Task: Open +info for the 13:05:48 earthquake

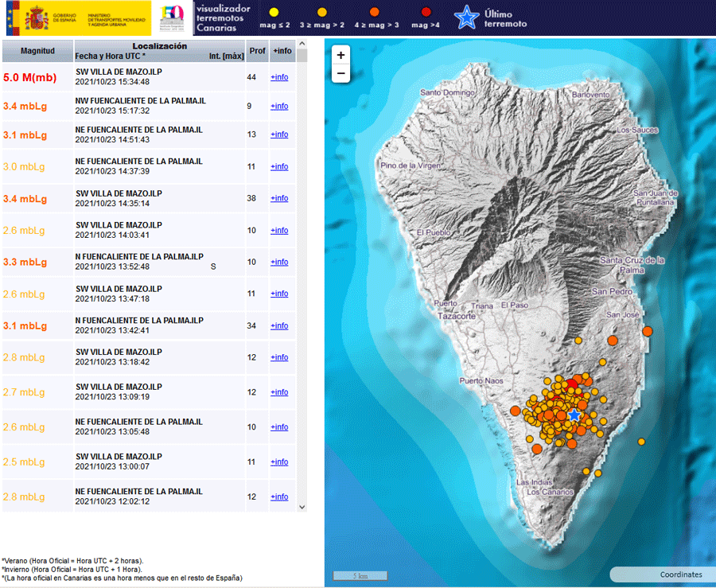Action: [x=279, y=427]
